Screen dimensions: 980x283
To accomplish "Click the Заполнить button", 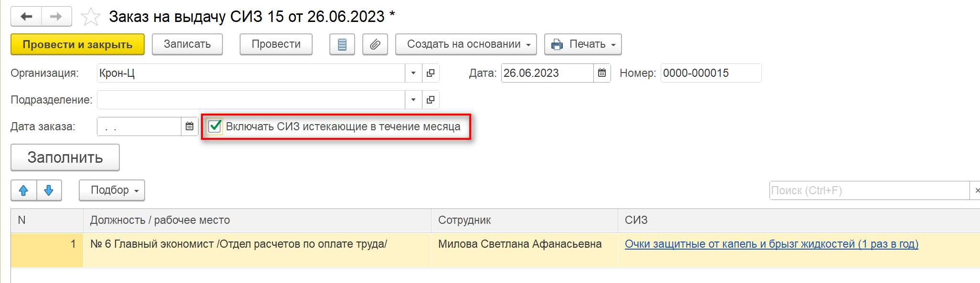I will coord(65,157).
